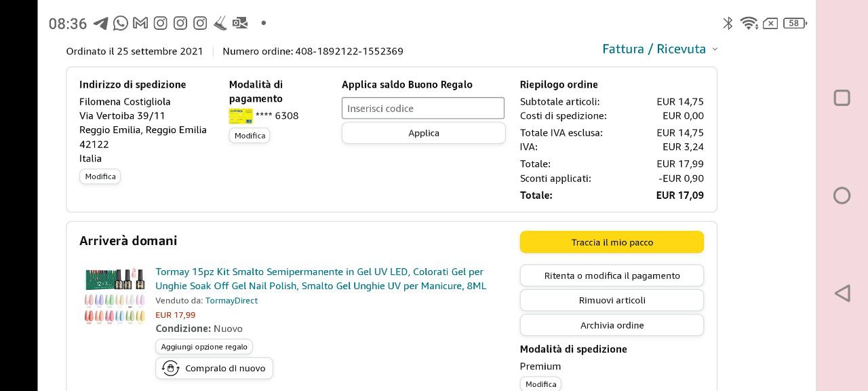Viewport: 868px width, 391px height.
Task: Open recent apps with square button
Action: click(842, 98)
